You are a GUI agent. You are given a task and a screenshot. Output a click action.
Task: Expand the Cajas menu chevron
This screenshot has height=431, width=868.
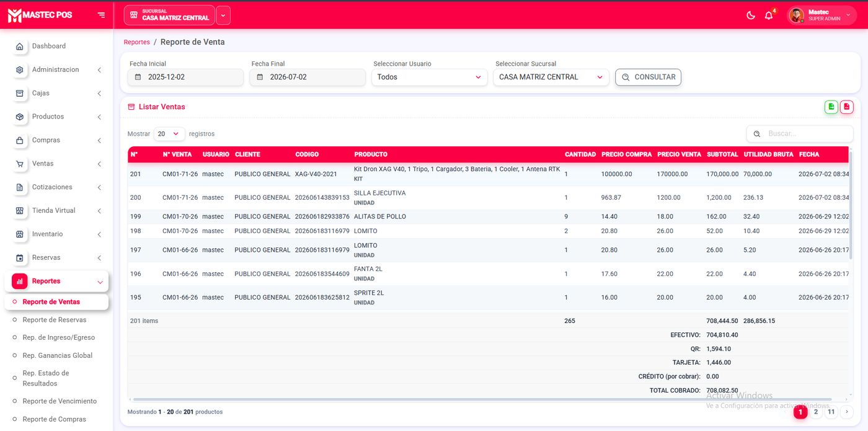click(x=99, y=94)
